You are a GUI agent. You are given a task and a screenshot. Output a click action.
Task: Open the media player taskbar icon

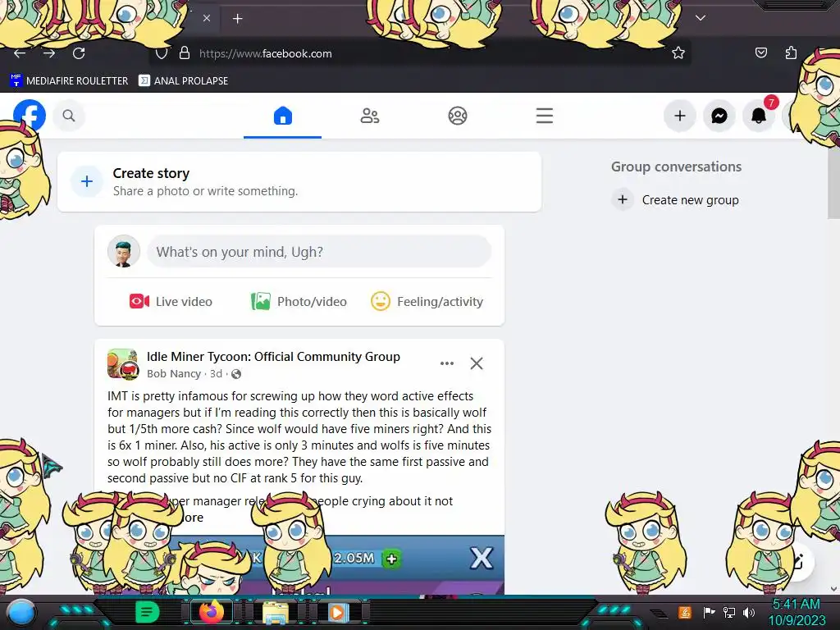[x=338, y=612]
